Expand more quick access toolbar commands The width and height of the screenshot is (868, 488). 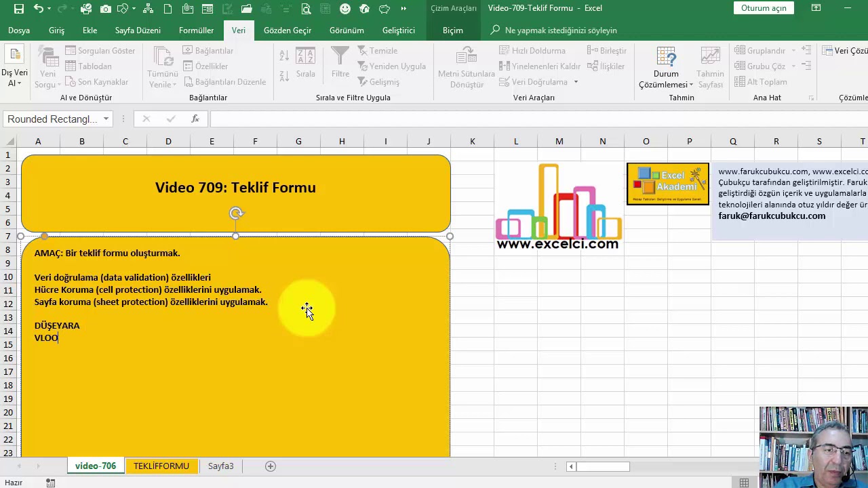[x=404, y=9]
